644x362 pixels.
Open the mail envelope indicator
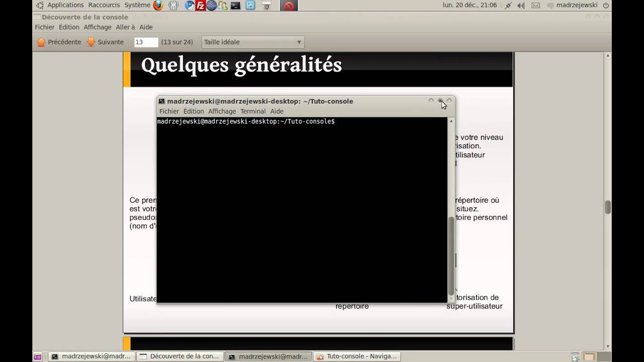536,5
